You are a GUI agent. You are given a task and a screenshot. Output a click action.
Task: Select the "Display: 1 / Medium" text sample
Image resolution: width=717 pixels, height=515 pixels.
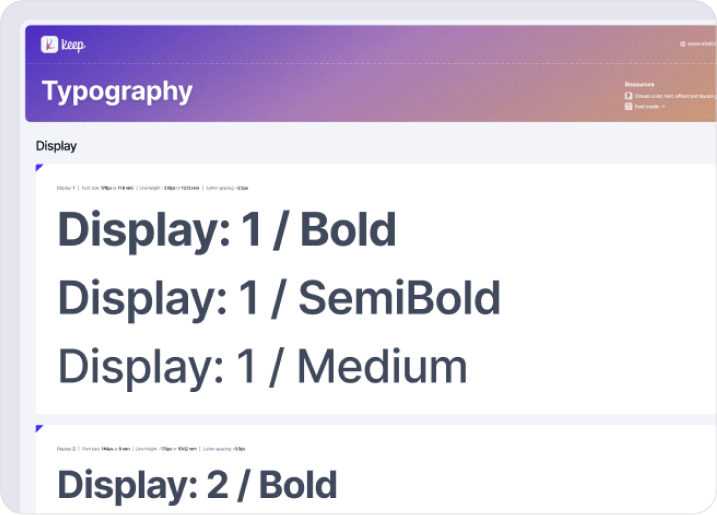click(x=262, y=366)
